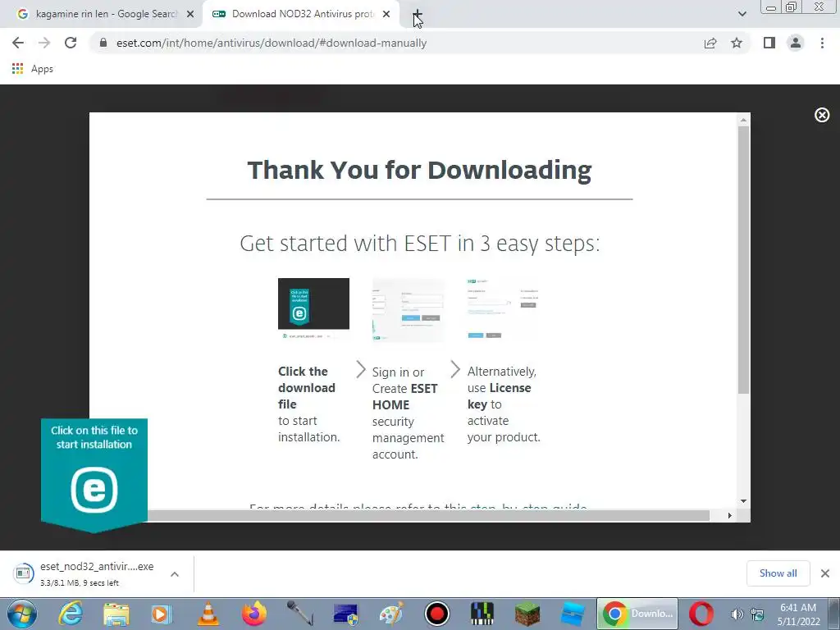This screenshot has width=840, height=630.
Task: Go back to the previous page
Action: [18, 43]
